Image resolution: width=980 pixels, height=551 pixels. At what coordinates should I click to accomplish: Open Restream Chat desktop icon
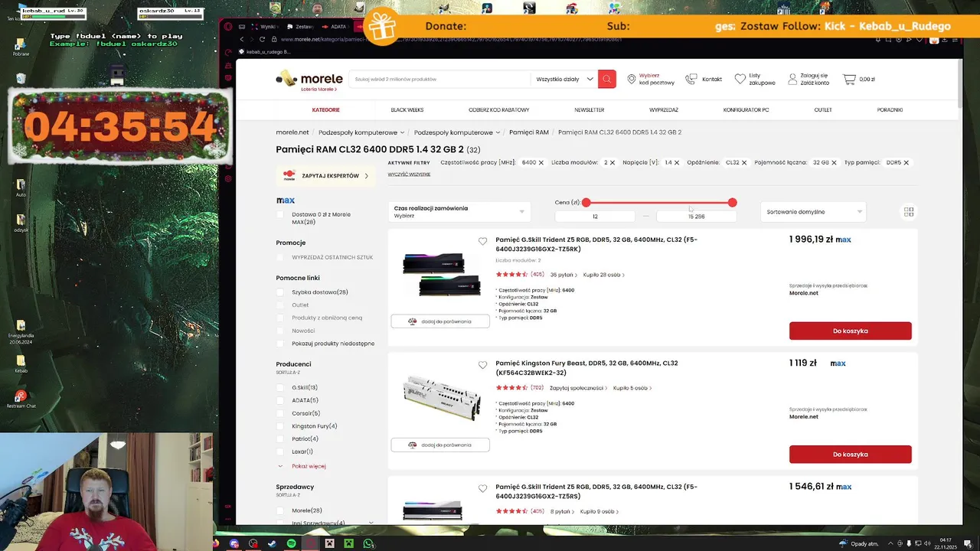tap(21, 399)
